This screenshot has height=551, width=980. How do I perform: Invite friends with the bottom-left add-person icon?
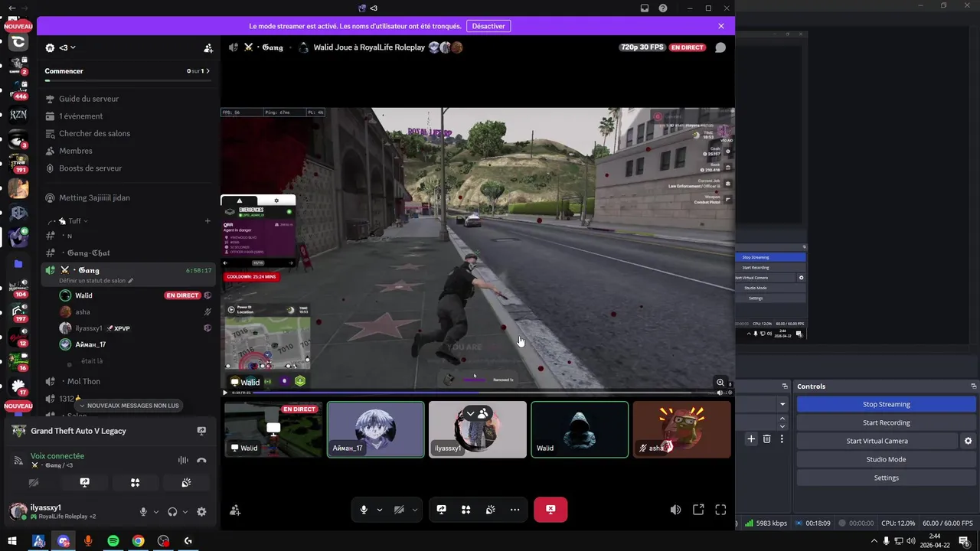click(235, 510)
